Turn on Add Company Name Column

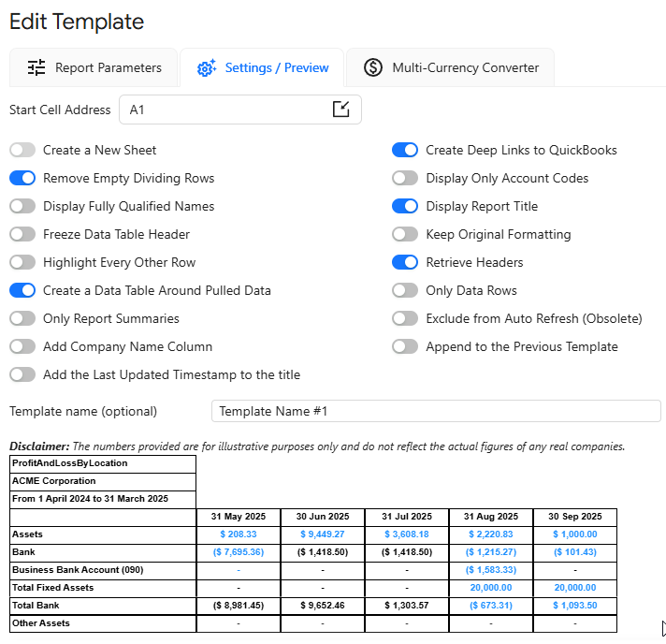coord(22,346)
